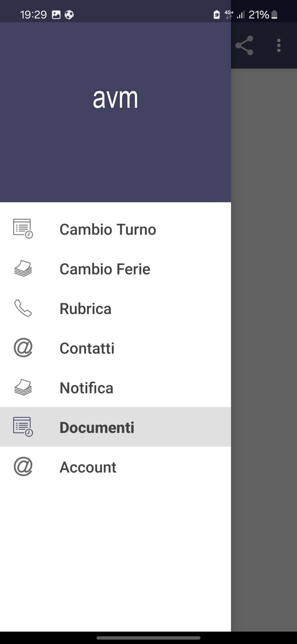Viewport: 297px width, 644px height.
Task: Tap the Documenti schedule icon
Action: tap(23, 427)
